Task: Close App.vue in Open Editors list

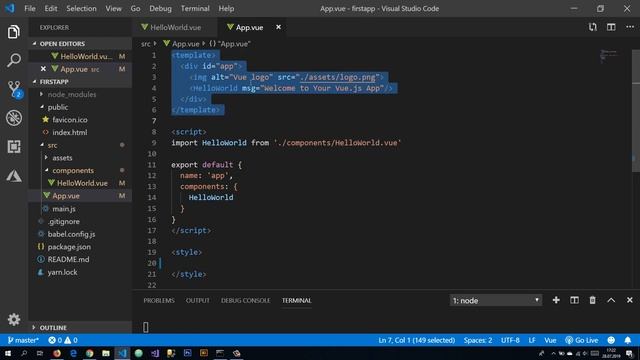Action: tap(43, 69)
